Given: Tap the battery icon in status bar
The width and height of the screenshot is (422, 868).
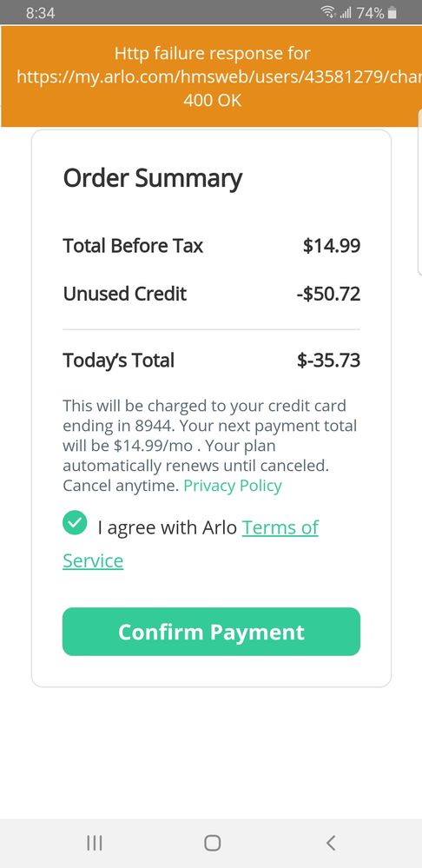Looking at the screenshot, I should [392, 13].
